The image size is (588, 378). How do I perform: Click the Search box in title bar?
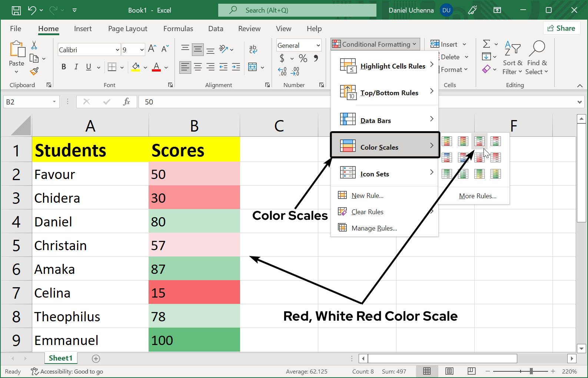[297, 10]
